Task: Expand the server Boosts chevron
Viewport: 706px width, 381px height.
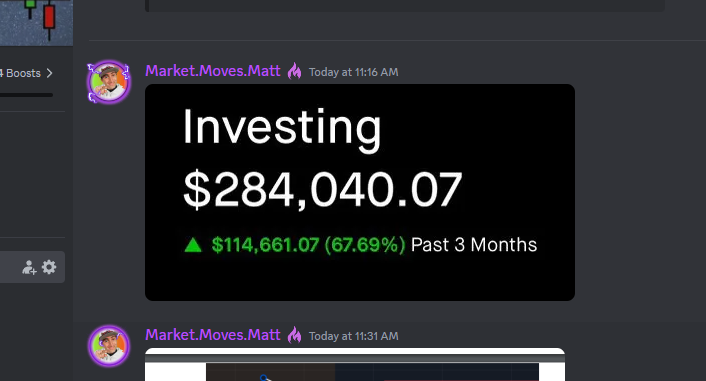Action: [x=50, y=73]
